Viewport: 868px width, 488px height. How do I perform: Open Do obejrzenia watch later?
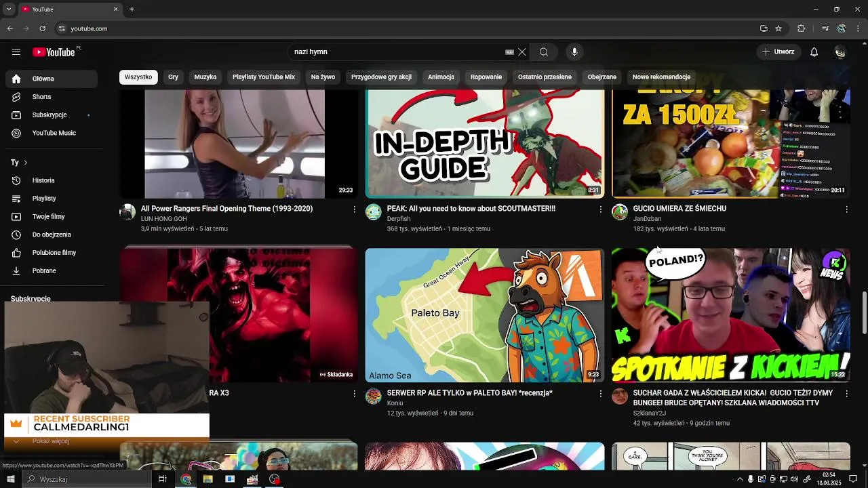coord(52,235)
